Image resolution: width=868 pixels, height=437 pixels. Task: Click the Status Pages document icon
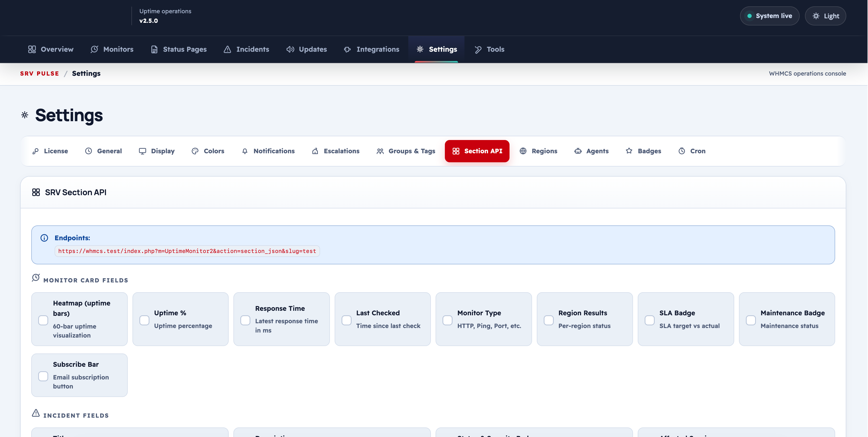pyautogui.click(x=154, y=49)
